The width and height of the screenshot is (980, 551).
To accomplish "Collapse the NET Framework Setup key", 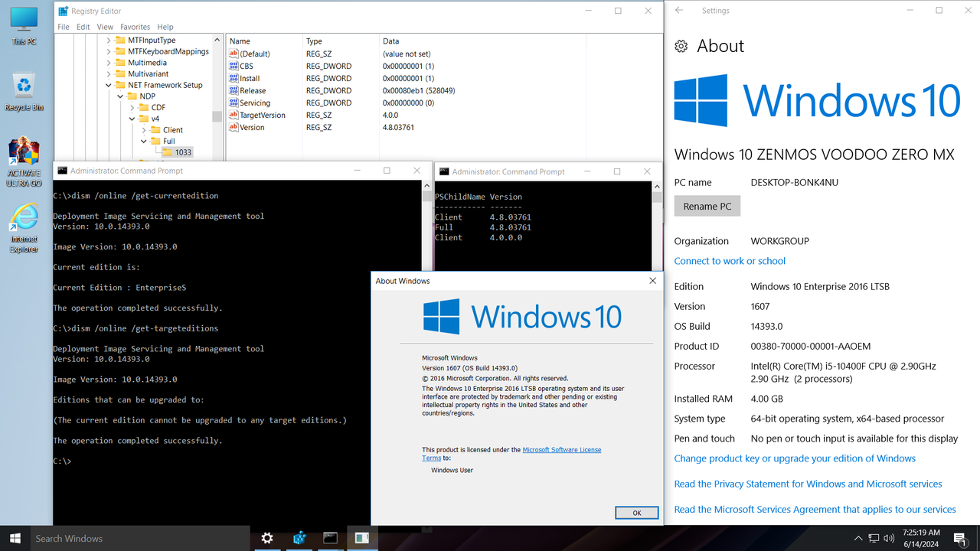I will [x=109, y=85].
